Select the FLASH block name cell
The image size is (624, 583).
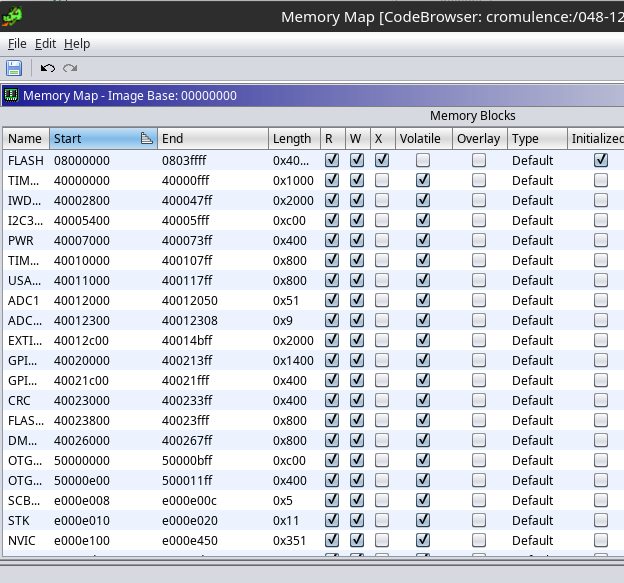tap(26, 160)
